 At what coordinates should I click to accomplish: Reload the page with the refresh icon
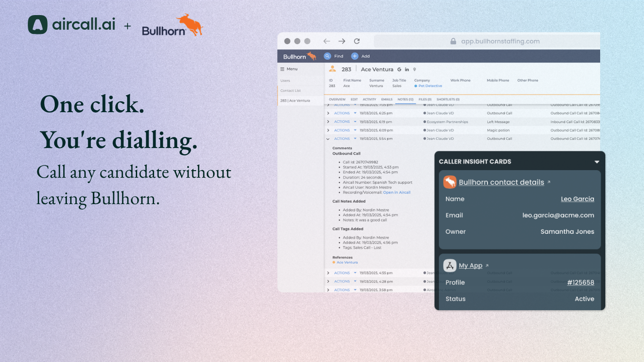click(357, 41)
